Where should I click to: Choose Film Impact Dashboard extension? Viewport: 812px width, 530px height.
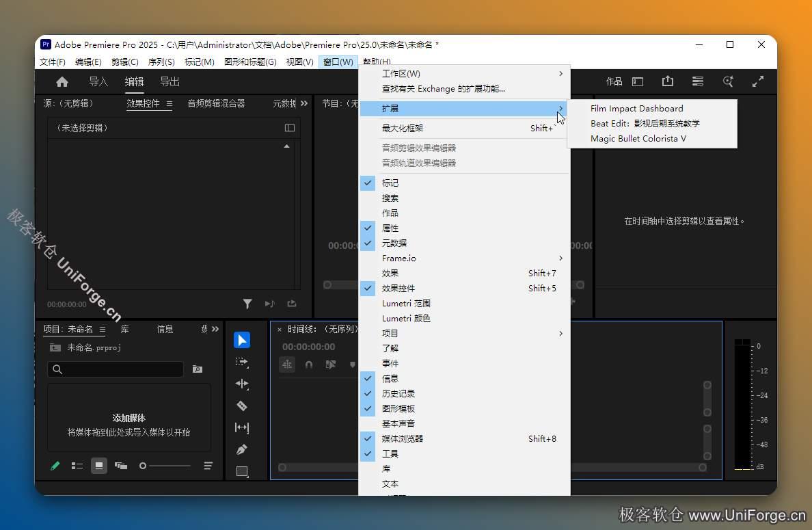[x=653, y=108]
